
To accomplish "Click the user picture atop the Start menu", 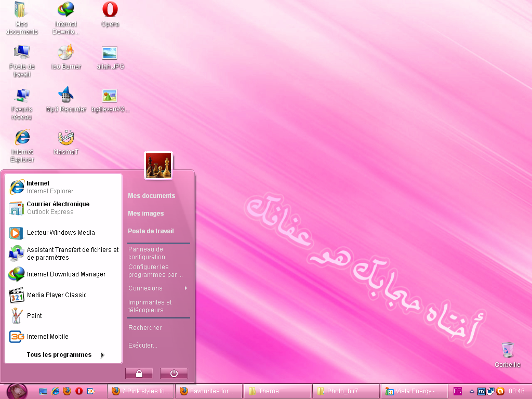I will (158, 165).
